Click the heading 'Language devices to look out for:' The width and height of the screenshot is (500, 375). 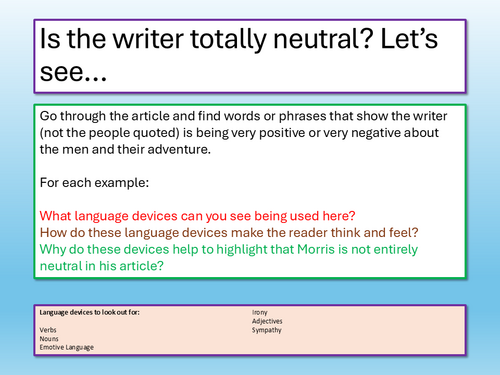pos(89,312)
